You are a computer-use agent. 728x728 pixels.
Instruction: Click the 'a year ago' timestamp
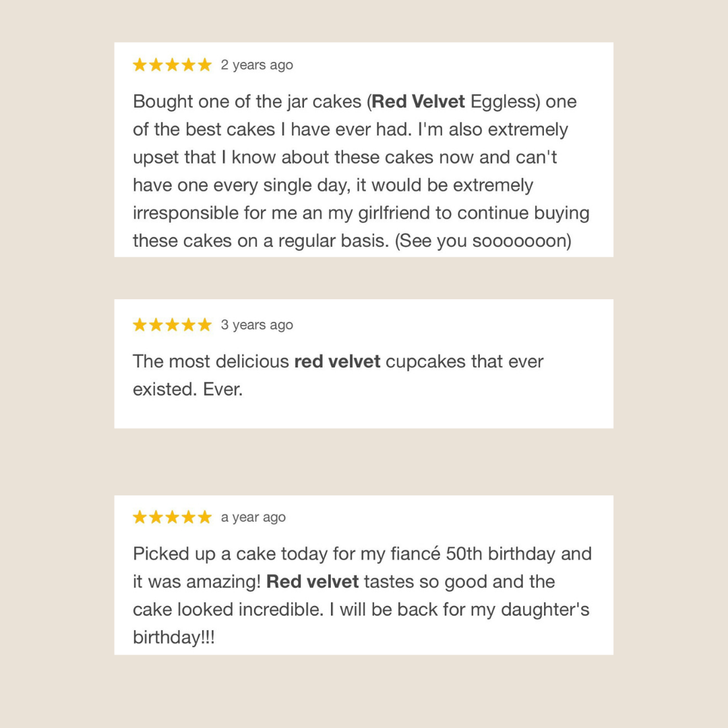(253, 517)
